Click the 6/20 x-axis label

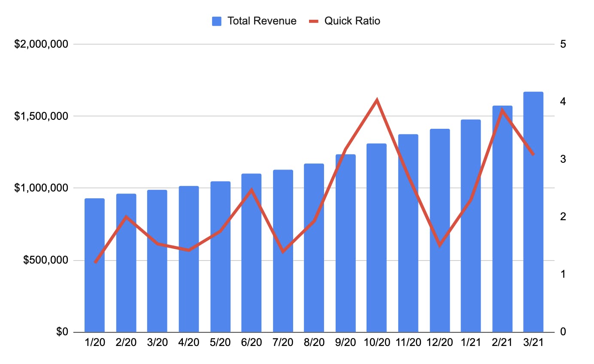(252, 343)
